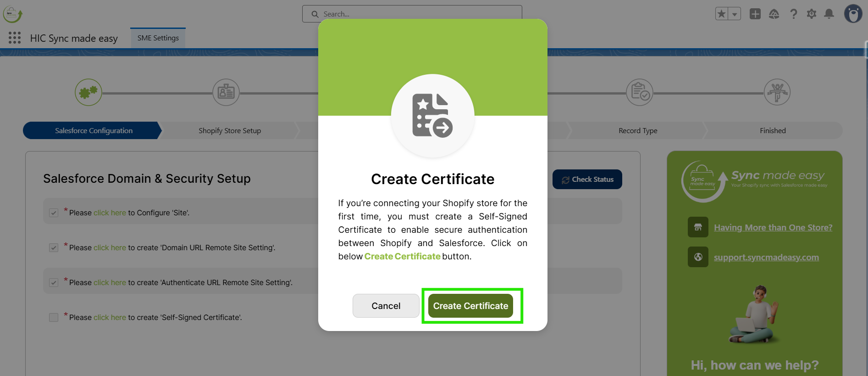Select the Salesforce Configuration step
The height and width of the screenshot is (376, 868).
pos(94,130)
